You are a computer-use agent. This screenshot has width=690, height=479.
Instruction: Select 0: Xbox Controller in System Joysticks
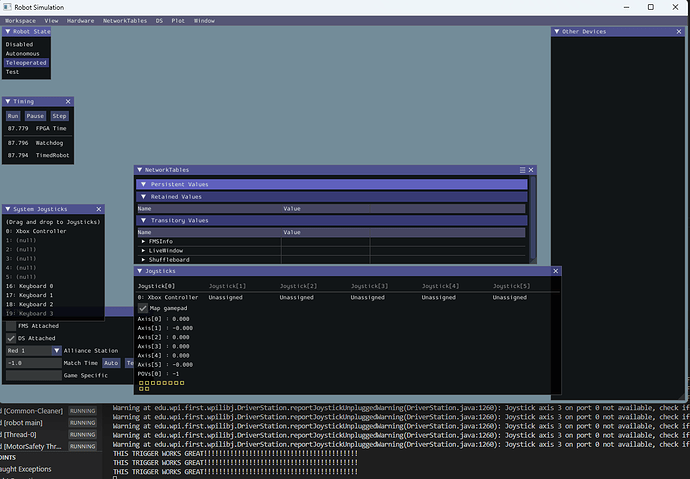click(x=36, y=231)
